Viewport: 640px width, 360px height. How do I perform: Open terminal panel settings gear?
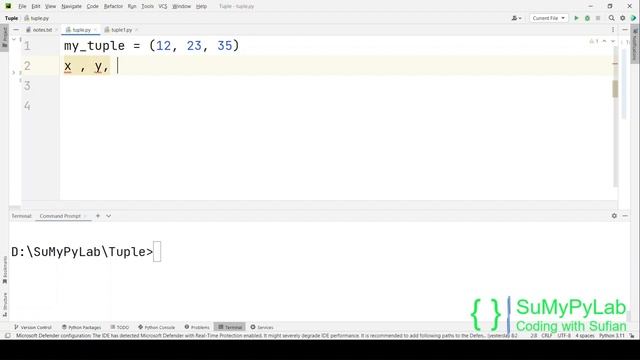point(614,216)
